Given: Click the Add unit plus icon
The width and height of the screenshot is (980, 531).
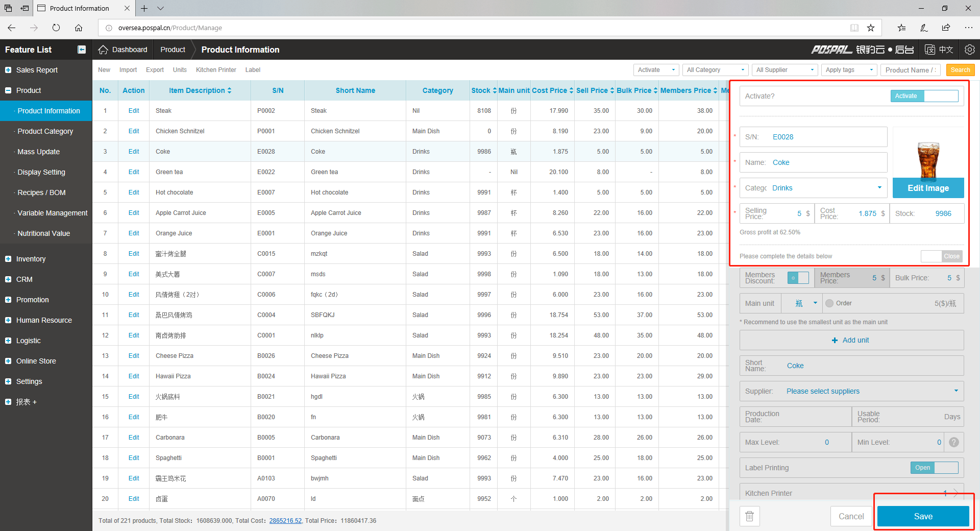Looking at the screenshot, I should [835, 340].
